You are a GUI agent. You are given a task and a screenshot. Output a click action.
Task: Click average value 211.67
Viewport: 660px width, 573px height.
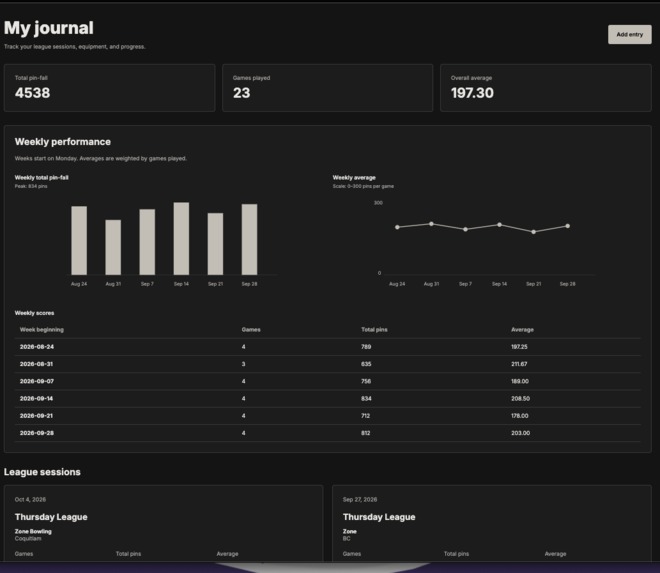click(519, 364)
